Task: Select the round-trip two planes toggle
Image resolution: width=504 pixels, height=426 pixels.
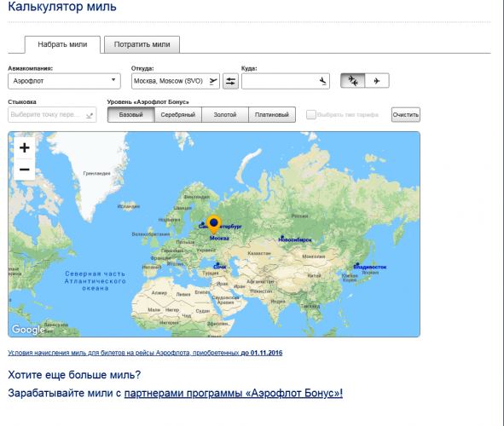Action: pyautogui.click(x=352, y=81)
